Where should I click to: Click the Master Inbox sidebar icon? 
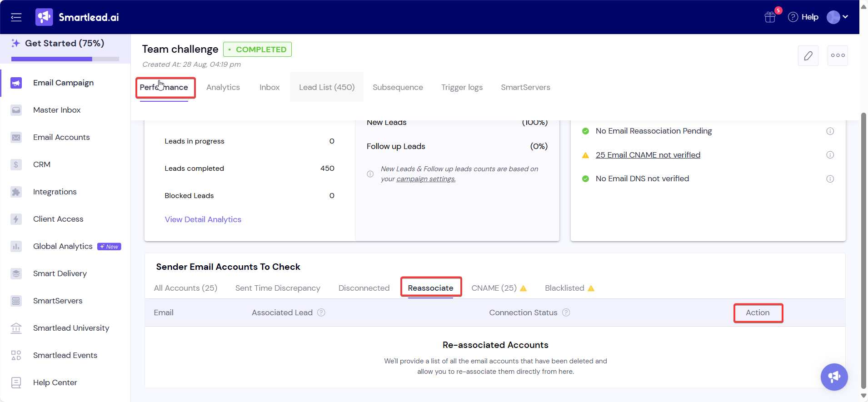tap(16, 110)
